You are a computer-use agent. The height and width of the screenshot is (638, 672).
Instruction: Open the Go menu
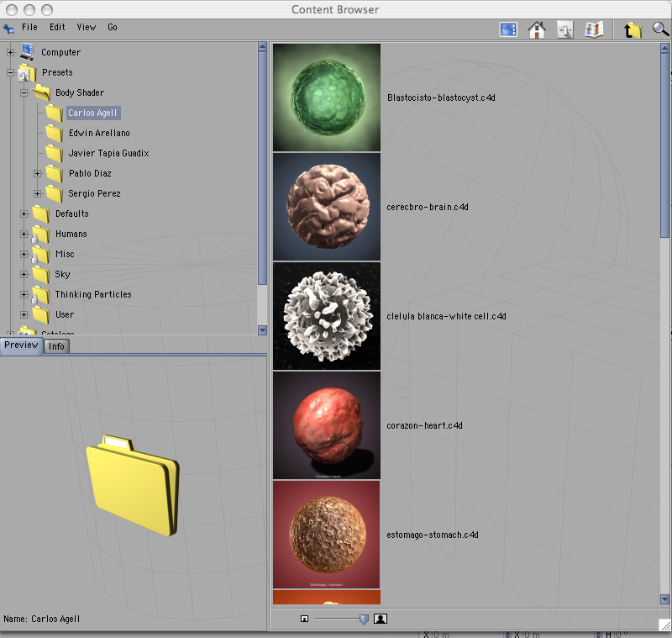(x=113, y=28)
